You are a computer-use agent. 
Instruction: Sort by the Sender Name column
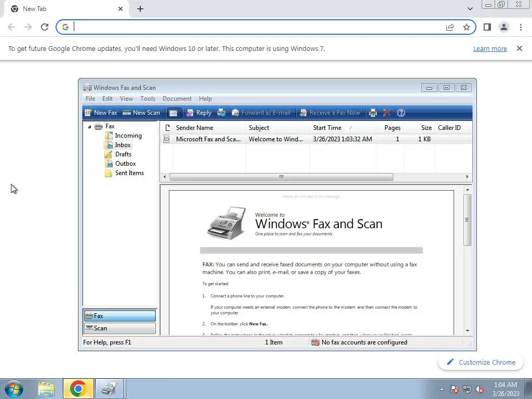tap(209, 128)
